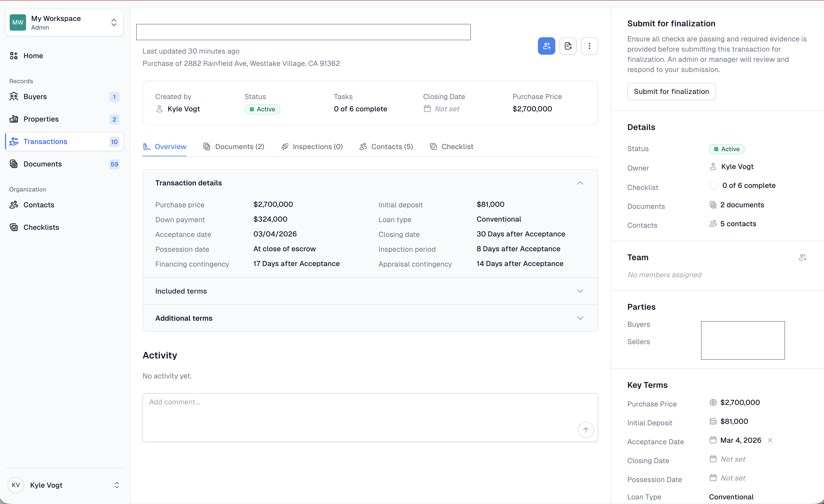Screen dimensions: 824x504
Task: Open Properties from the Records sidebar
Action: tap(41, 119)
